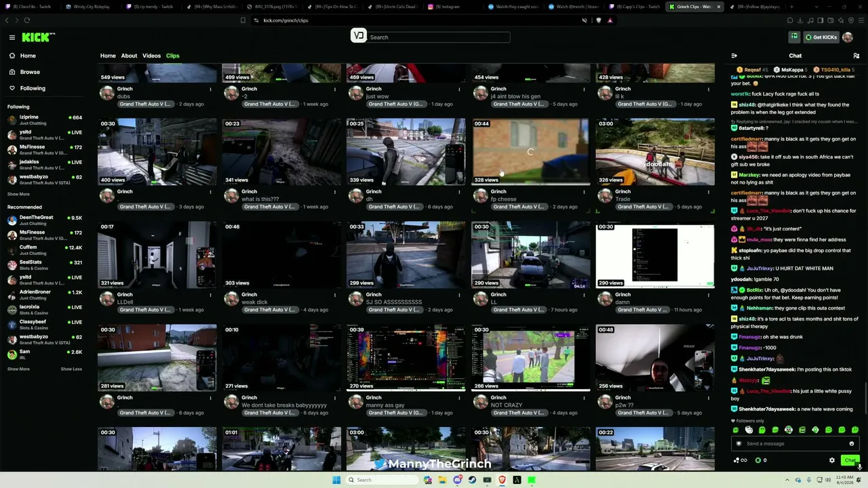
Task: Click the green Chat send button
Action: click(850, 460)
